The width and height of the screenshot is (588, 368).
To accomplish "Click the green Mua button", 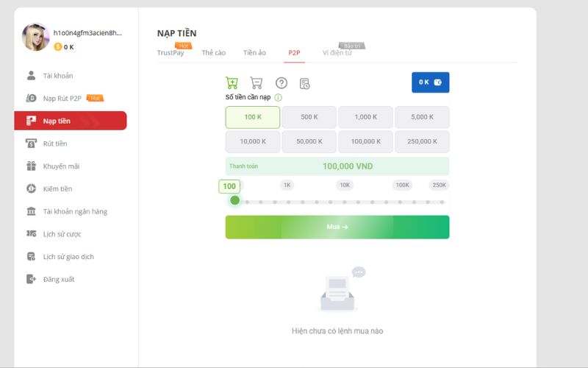I will tap(337, 227).
